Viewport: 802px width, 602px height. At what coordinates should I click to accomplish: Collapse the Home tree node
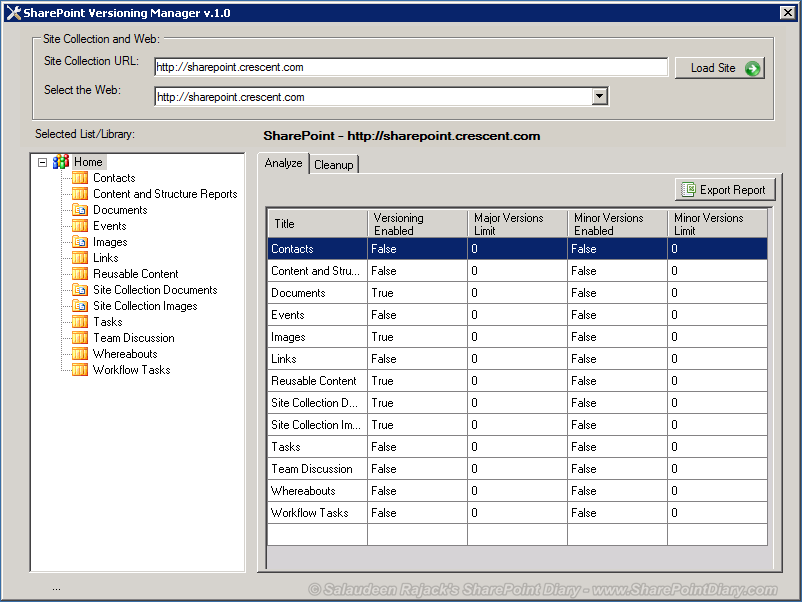[42, 163]
